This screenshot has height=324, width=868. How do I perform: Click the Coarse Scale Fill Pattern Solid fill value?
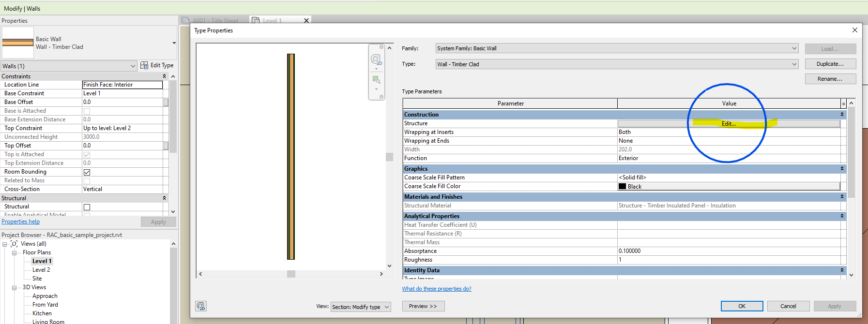729,177
